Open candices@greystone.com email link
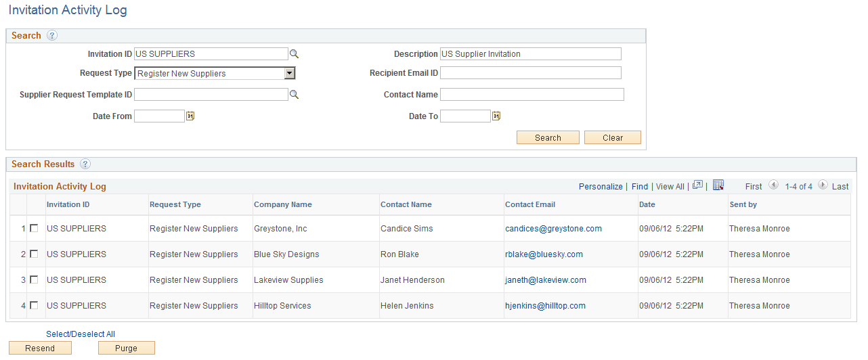The image size is (868, 360). tap(553, 229)
